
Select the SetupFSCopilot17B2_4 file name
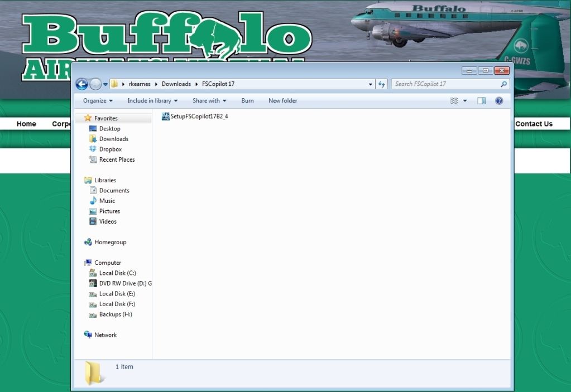coord(199,117)
